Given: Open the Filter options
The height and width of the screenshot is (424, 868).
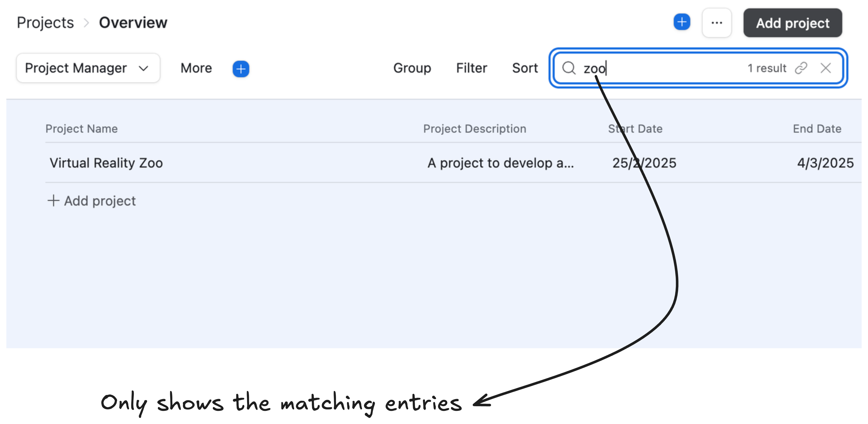Looking at the screenshot, I should (471, 68).
